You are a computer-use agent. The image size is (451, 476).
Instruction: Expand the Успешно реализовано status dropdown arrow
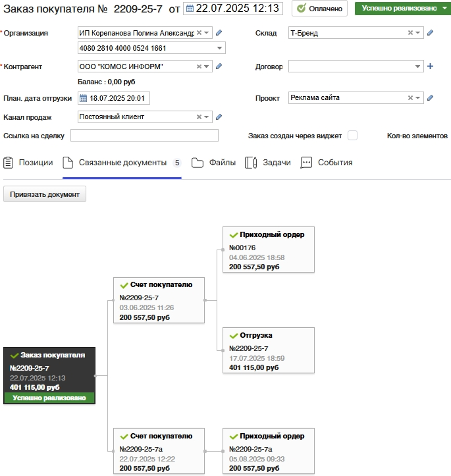(444, 9)
